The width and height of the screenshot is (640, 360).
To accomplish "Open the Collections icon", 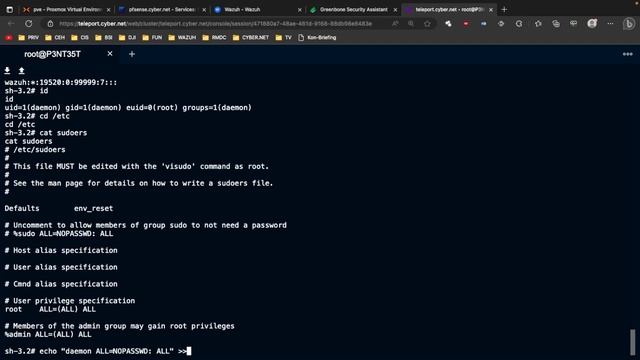I will click(556, 24).
